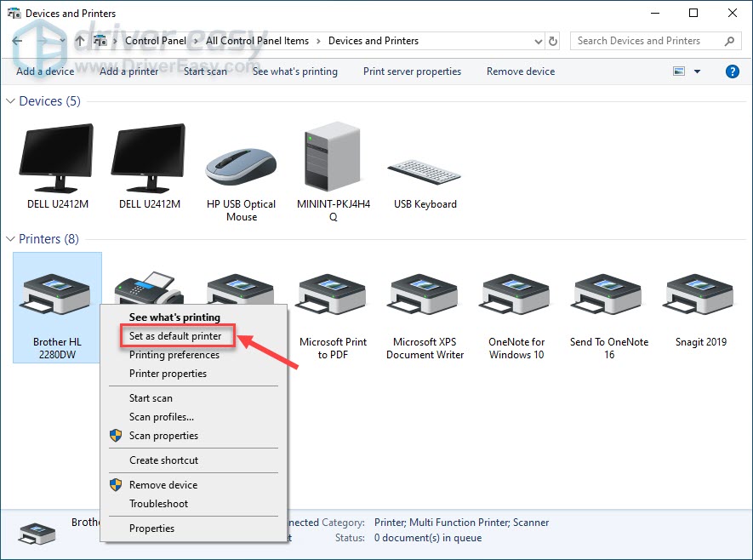Choose Set as default printer from context menu
This screenshot has height=560, width=753.
pyautogui.click(x=175, y=336)
